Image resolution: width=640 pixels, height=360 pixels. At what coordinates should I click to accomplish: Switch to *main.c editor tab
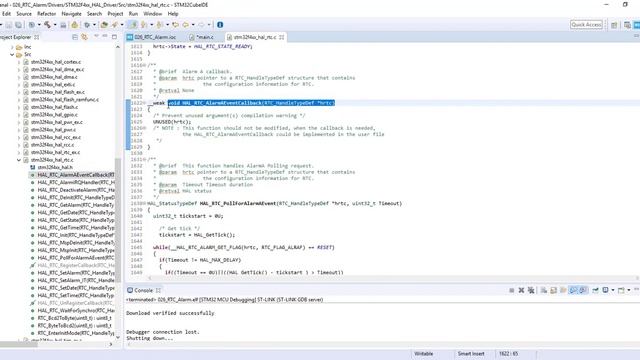pyautogui.click(x=202, y=37)
